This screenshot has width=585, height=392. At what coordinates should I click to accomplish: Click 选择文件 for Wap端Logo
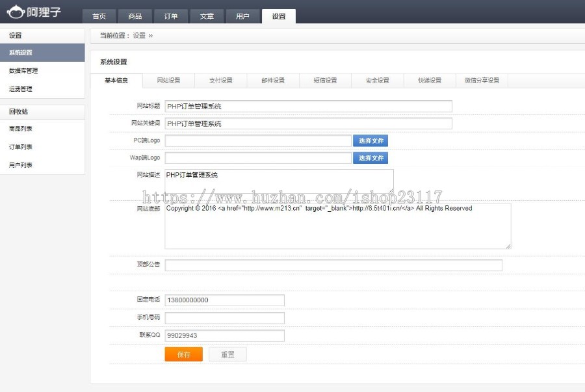coord(370,158)
